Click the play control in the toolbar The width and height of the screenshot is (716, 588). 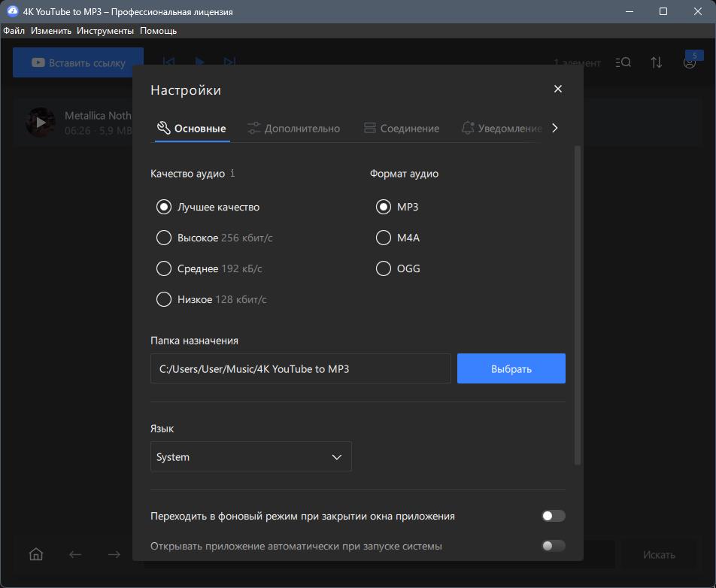(x=199, y=62)
